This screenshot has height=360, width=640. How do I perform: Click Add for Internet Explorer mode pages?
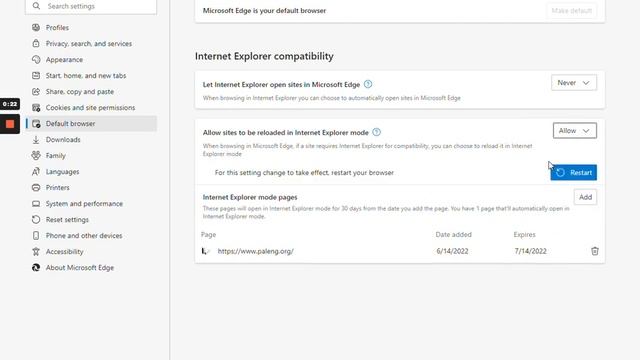585,197
